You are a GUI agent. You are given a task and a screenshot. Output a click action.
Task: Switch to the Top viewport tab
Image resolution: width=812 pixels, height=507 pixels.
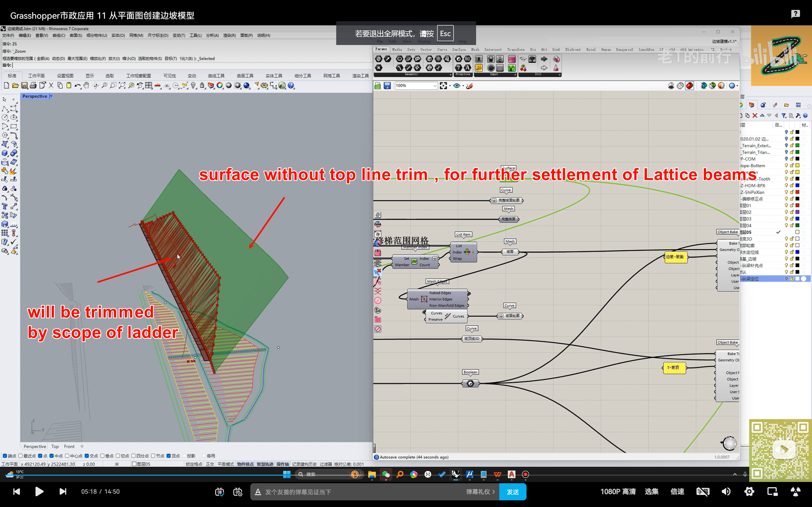tap(55, 446)
